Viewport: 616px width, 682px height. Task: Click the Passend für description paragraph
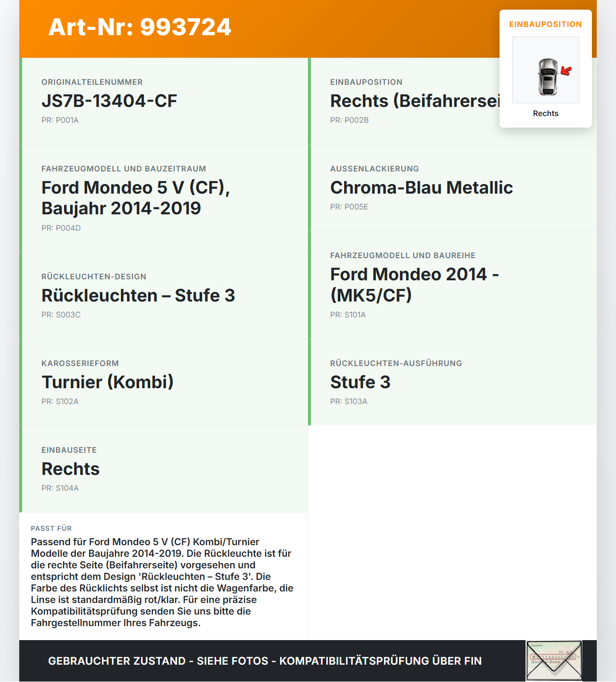pyautogui.click(x=162, y=582)
